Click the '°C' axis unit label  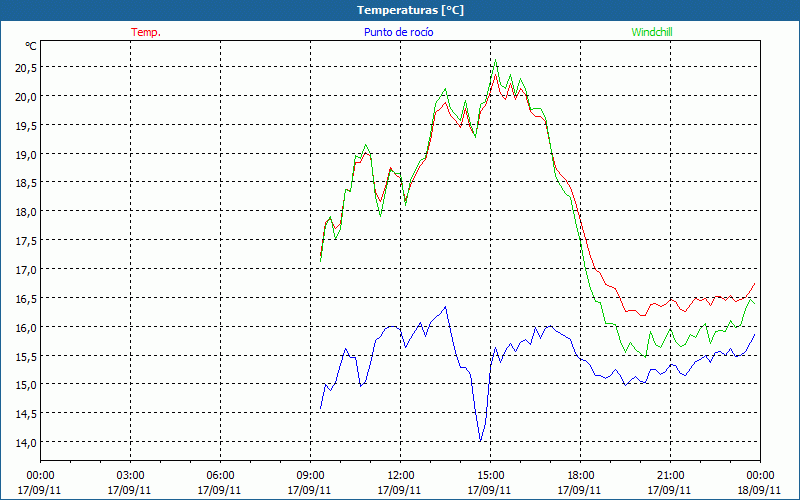31,46
